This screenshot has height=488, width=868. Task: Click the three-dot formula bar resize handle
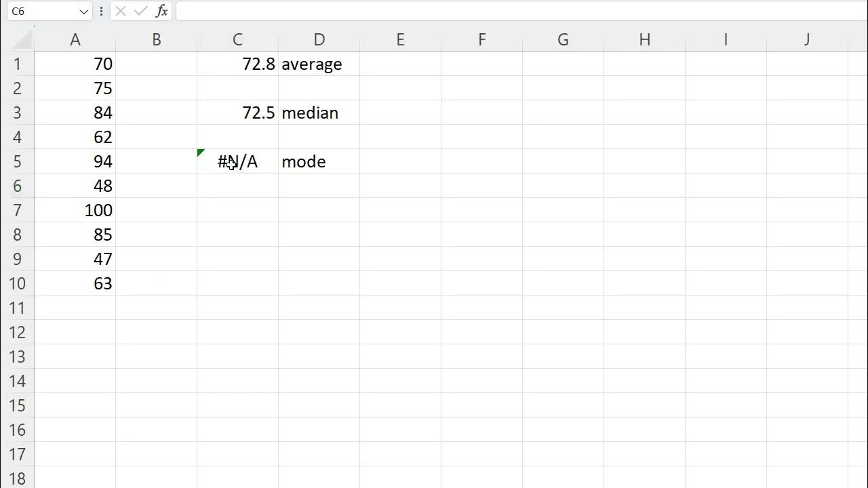tap(102, 11)
